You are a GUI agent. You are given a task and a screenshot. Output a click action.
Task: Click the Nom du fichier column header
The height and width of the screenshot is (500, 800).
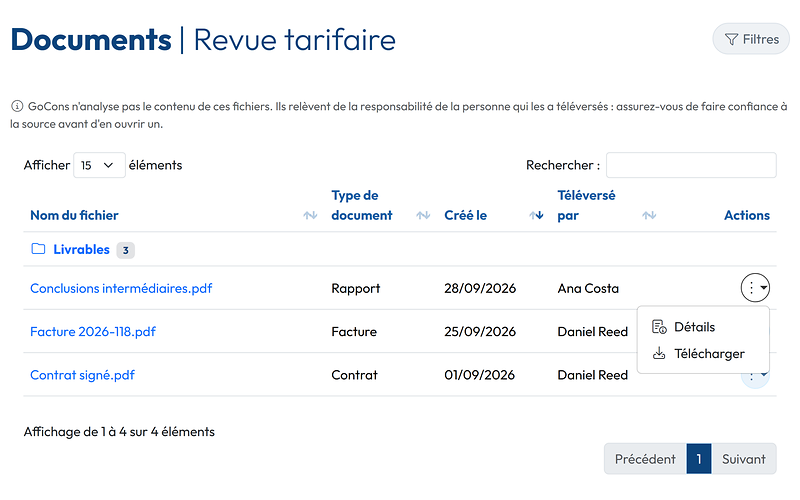[x=74, y=215]
